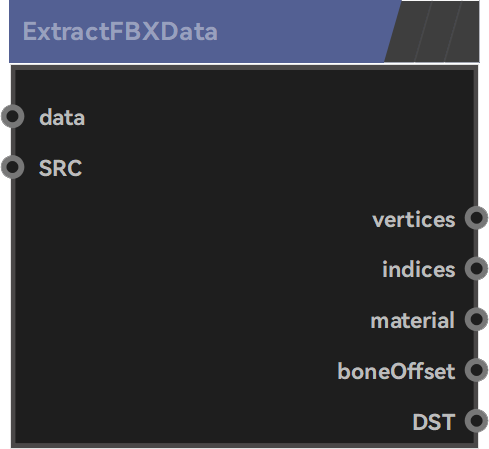Screen dimensions: 489x449
Task: Click the vertices output socket
Action: click(x=476, y=218)
